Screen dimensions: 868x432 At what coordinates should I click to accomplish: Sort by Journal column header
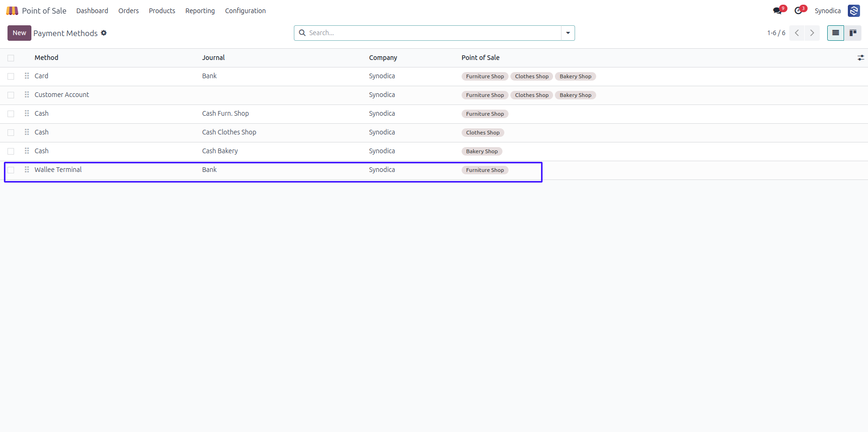click(x=213, y=58)
